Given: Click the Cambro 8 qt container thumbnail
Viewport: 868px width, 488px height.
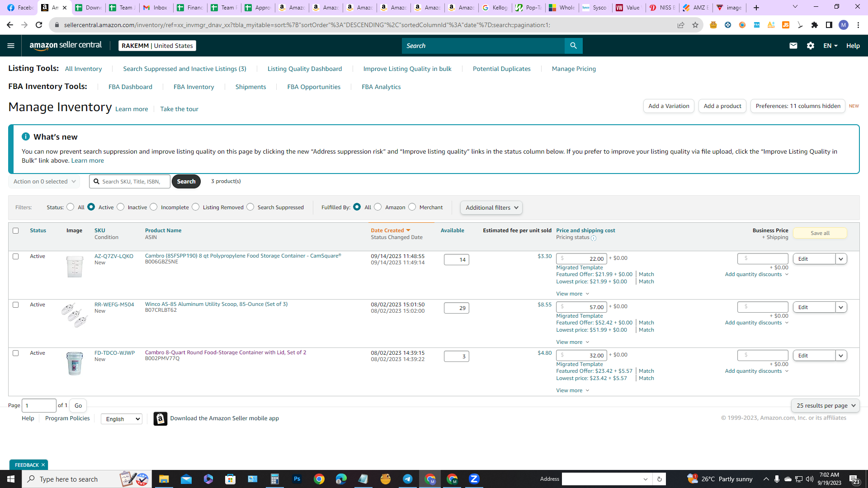Looking at the screenshot, I should [75, 266].
